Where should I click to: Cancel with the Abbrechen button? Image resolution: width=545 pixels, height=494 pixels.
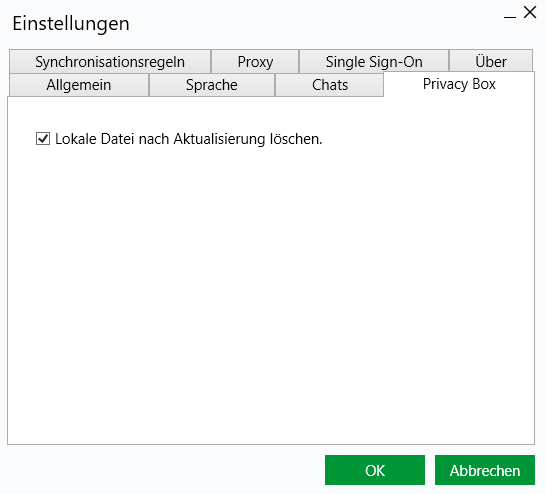pos(485,470)
